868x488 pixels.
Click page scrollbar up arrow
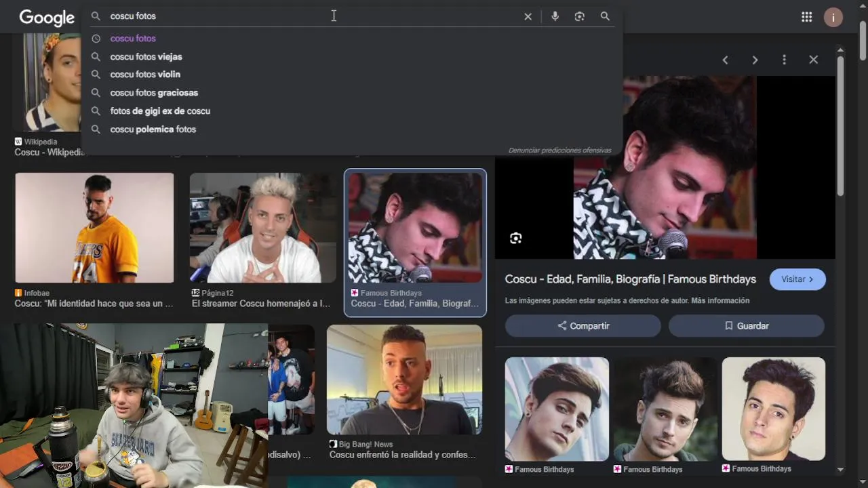863,5
